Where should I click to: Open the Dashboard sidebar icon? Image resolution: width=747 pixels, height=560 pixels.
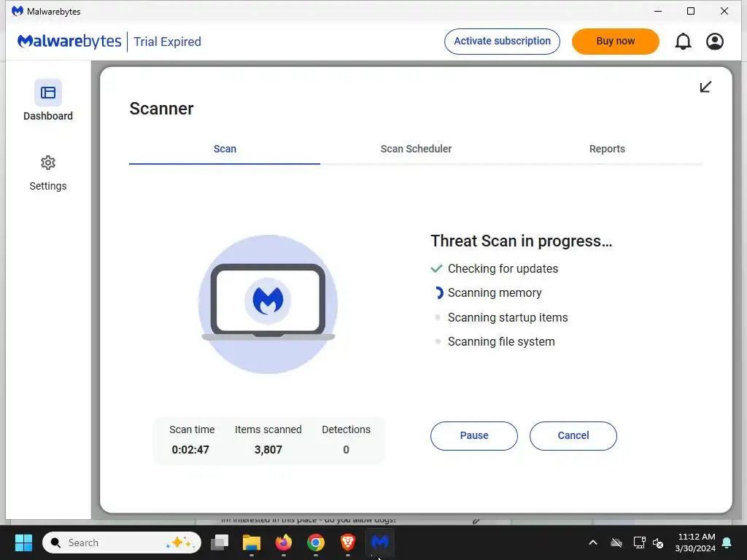pyautogui.click(x=47, y=93)
